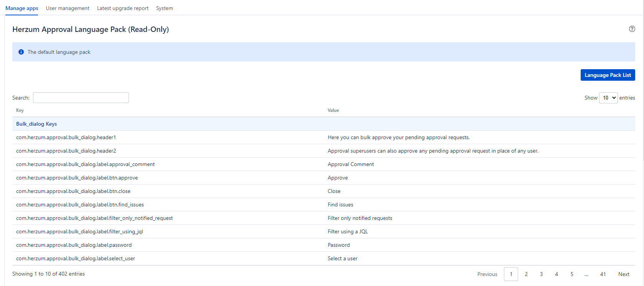Viewport: 644px width, 286px height.
Task: Click the 'Close' value cell
Action: (334, 191)
